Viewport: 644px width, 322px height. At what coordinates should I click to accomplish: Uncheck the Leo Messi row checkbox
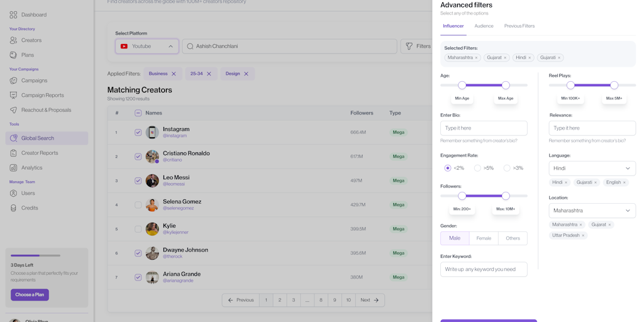(138, 180)
